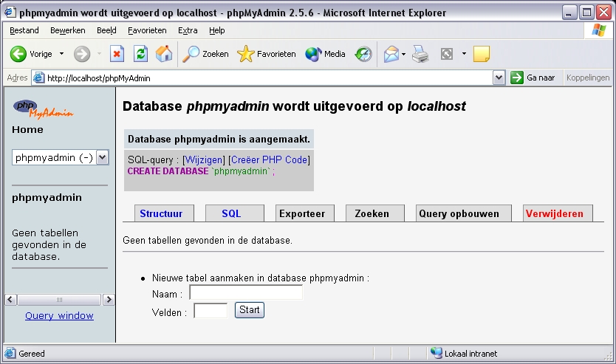
Task: Open the Extra menu
Action: pyautogui.click(x=188, y=30)
